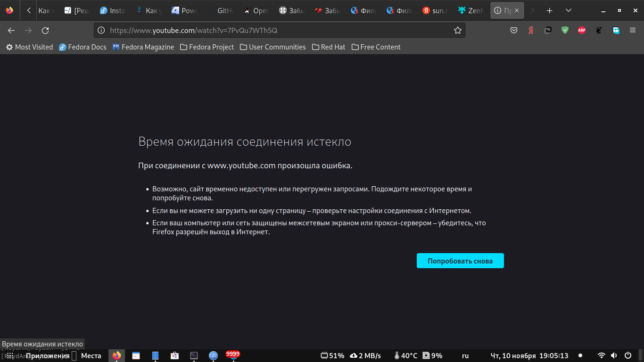Open the Приложения applications menu
The image size is (644, 362).
click(48, 355)
